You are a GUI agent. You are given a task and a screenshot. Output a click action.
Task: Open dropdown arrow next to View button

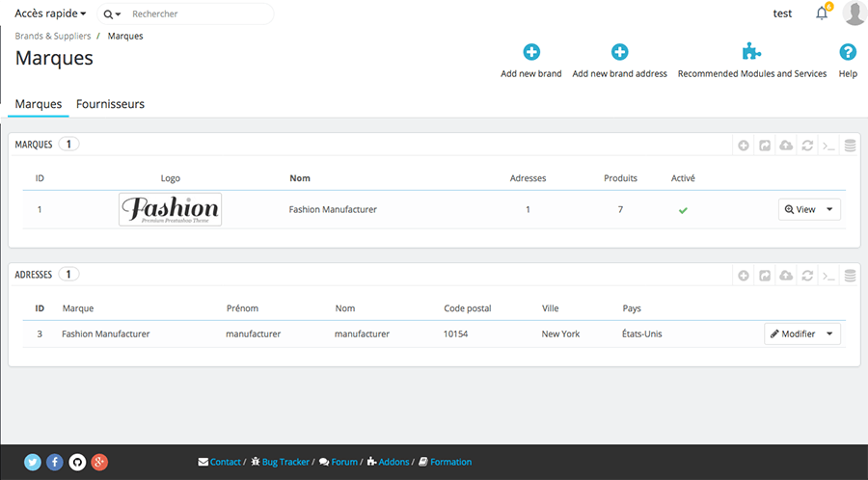[x=830, y=209]
